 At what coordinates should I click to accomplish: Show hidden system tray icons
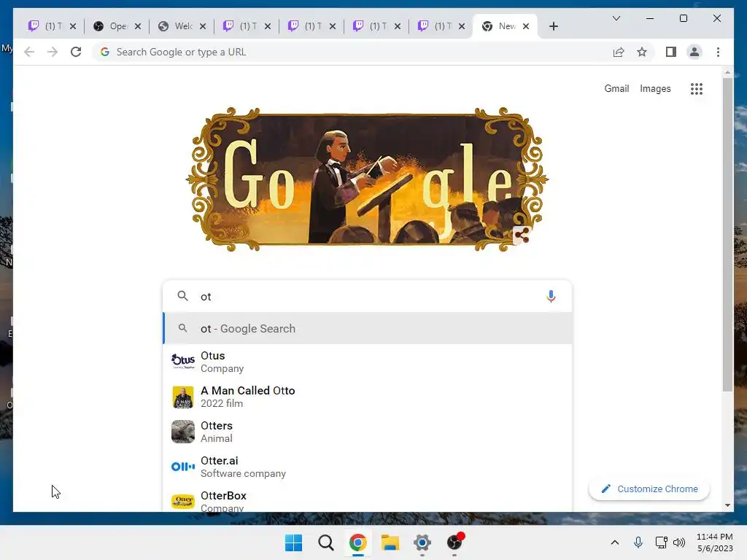point(615,542)
